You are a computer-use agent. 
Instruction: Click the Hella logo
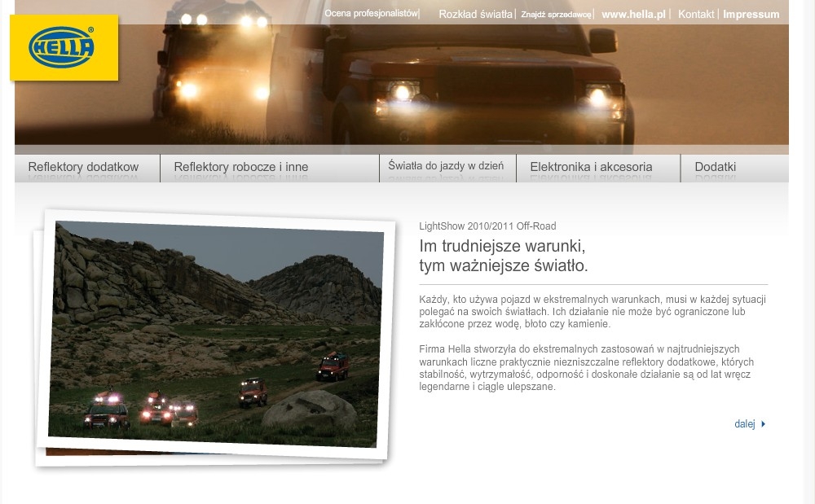pyautogui.click(x=64, y=48)
